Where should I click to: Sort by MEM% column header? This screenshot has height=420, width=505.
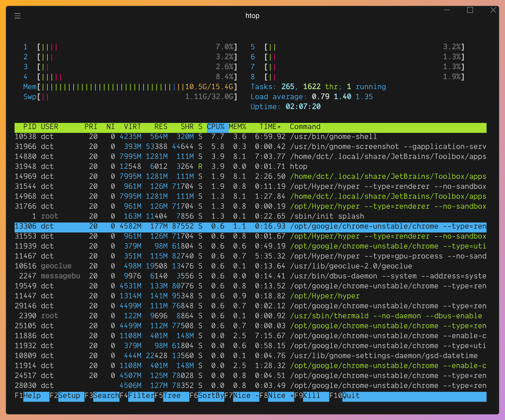pyautogui.click(x=237, y=127)
